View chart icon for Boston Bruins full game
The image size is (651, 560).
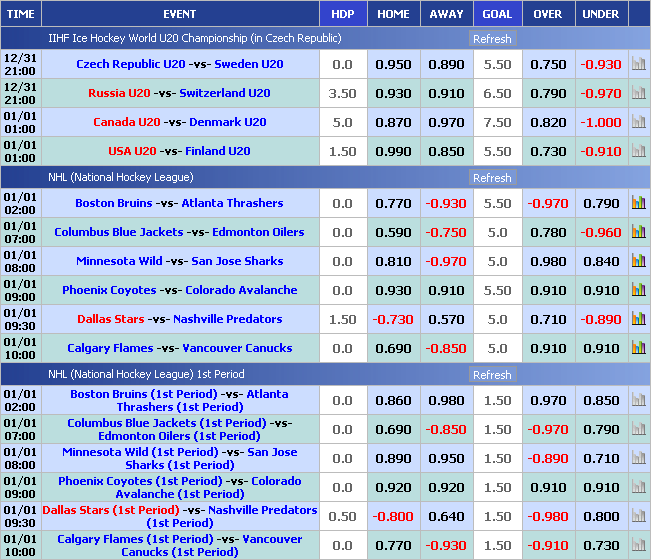[638, 203]
